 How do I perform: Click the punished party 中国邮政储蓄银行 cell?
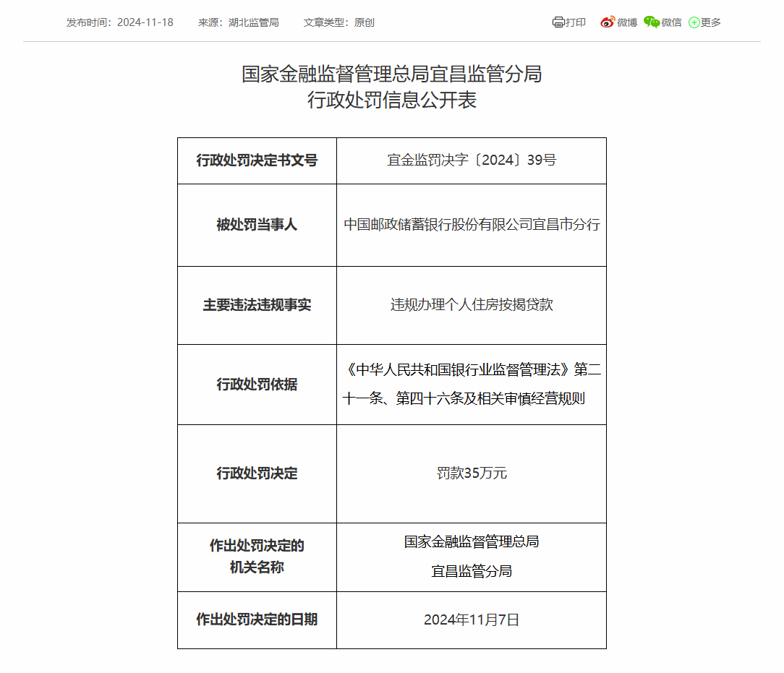(x=472, y=225)
